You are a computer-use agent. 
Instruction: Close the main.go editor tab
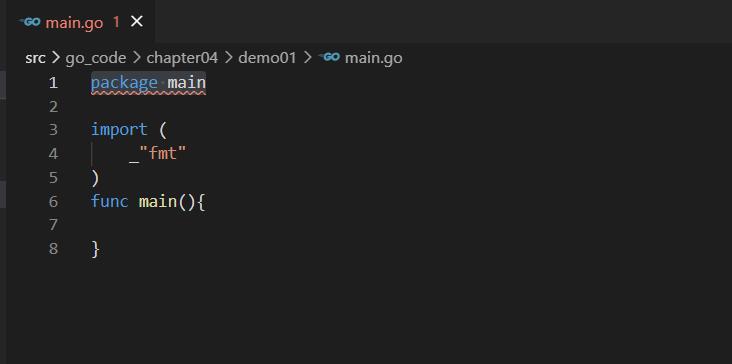pyautogui.click(x=137, y=21)
